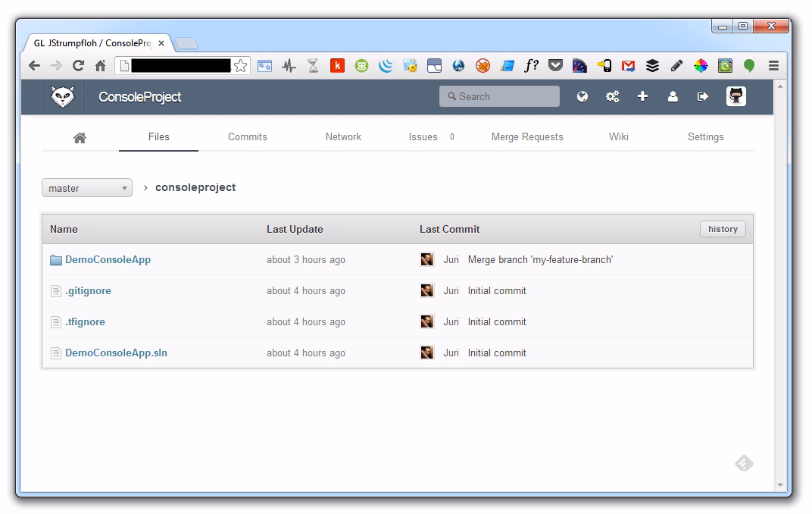Switch to the Commits tab
The width and height of the screenshot is (812, 514).
247,137
